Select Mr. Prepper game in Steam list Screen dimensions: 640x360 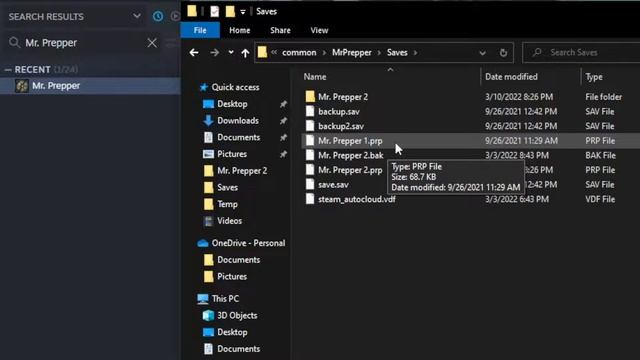pos(90,86)
